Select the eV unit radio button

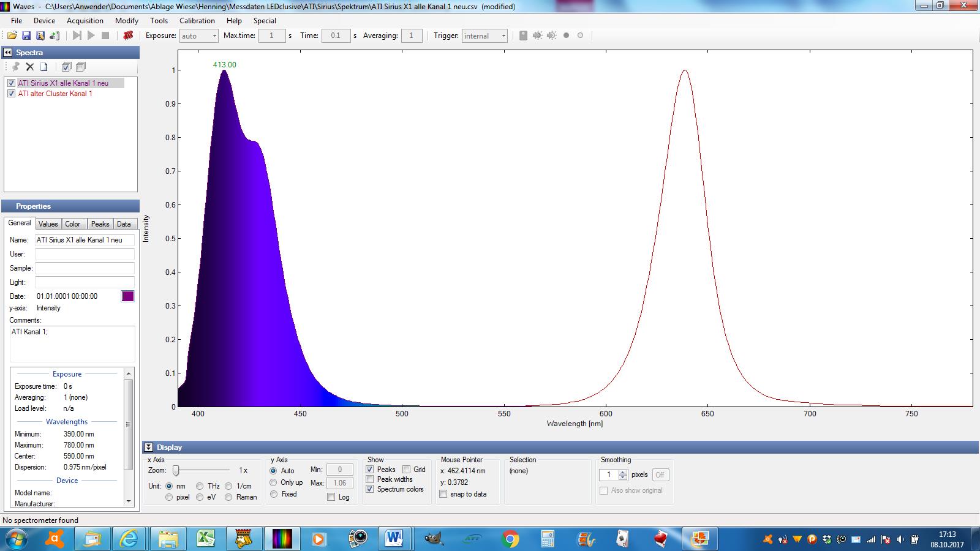(200, 497)
